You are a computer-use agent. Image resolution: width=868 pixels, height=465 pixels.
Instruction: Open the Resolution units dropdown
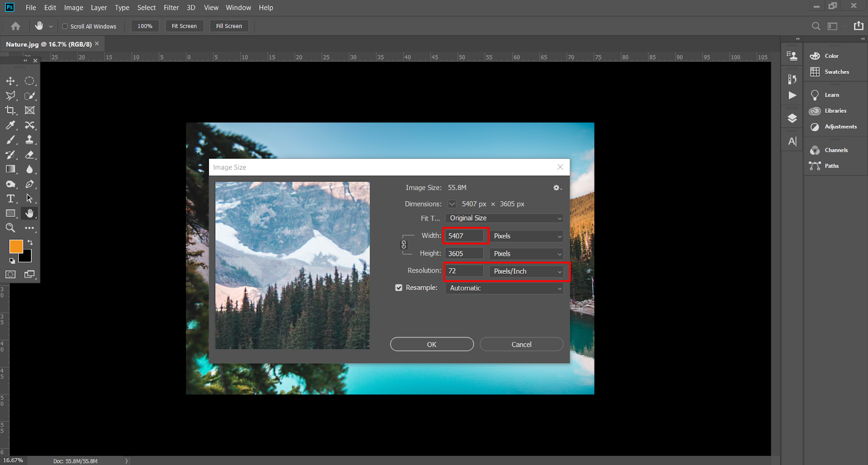tap(527, 272)
